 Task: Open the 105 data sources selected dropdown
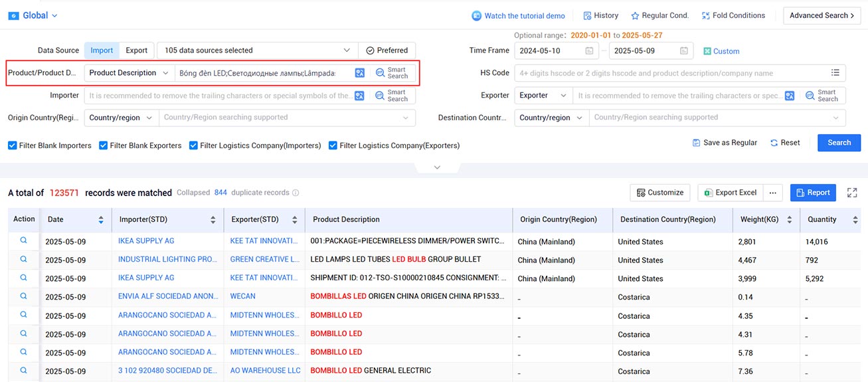[257, 50]
